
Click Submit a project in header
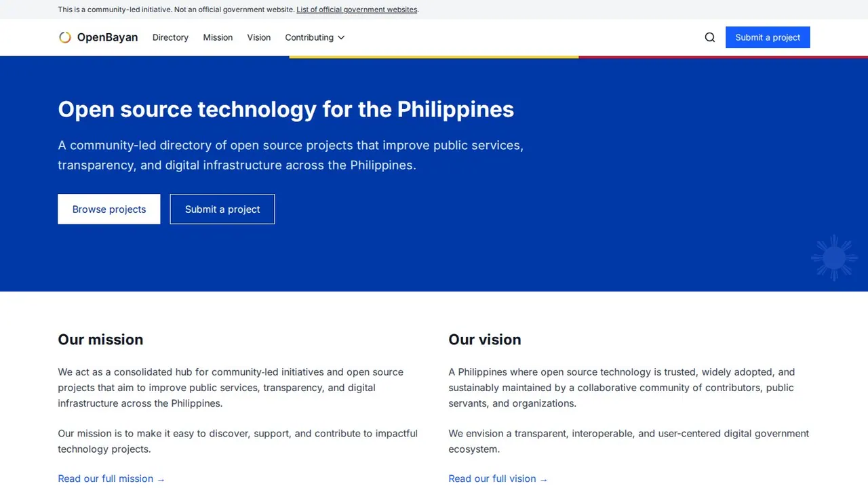(x=768, y=37)
